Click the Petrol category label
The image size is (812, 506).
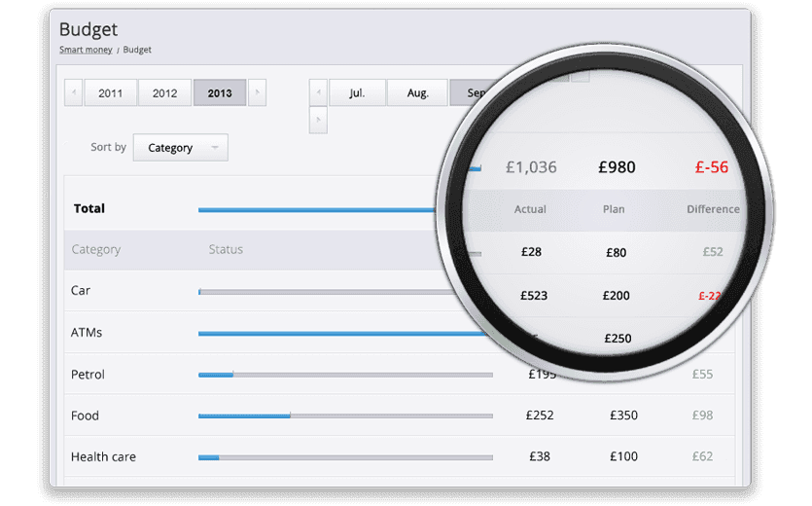click(88, 375)
